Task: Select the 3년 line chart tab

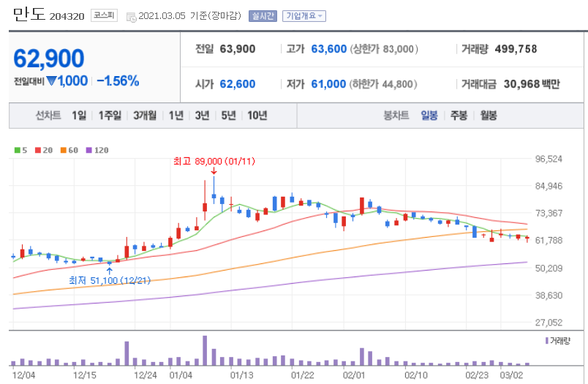Action: tap(202, 116)
